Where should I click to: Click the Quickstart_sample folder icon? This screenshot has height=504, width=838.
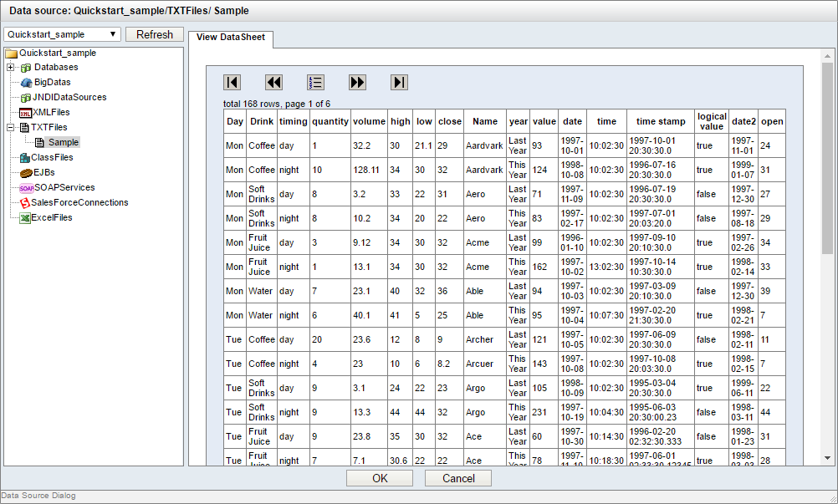pos(11,53)
